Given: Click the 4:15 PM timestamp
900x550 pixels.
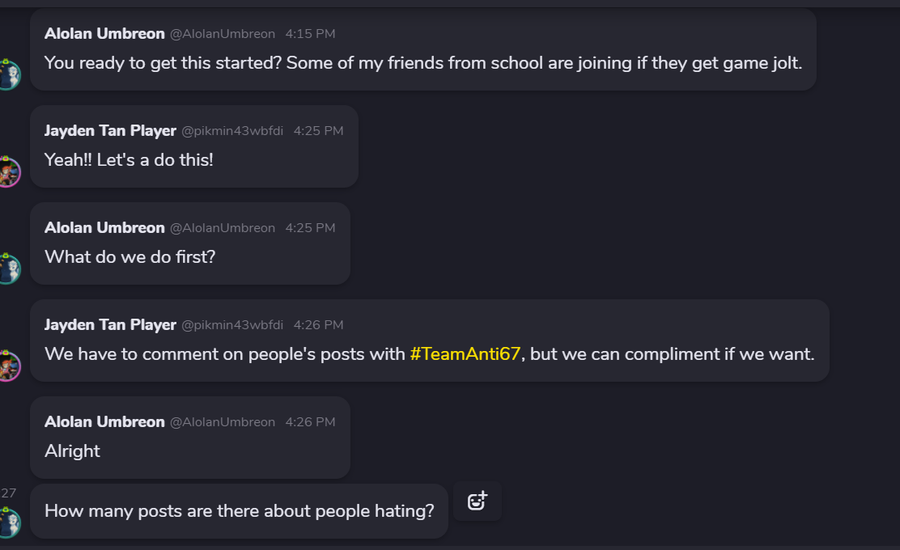Looking at the screenshot, I should point(310,34).
